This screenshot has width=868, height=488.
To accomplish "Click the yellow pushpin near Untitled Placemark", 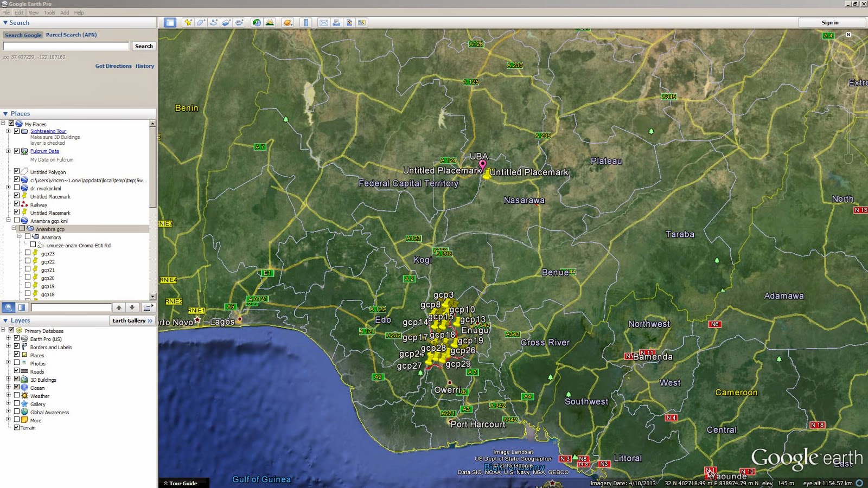I will point(487,174).
